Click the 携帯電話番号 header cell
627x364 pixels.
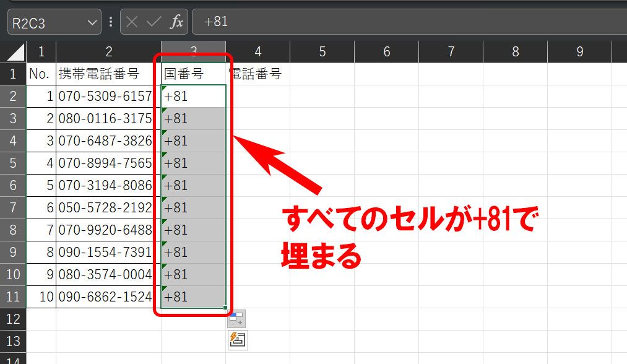click(x=109, y=74)
